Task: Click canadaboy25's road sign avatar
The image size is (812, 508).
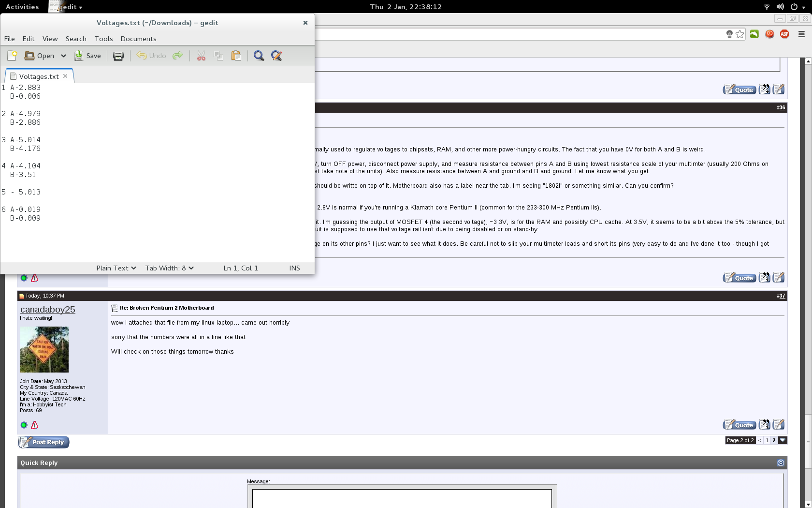Action: click(44, 350)
